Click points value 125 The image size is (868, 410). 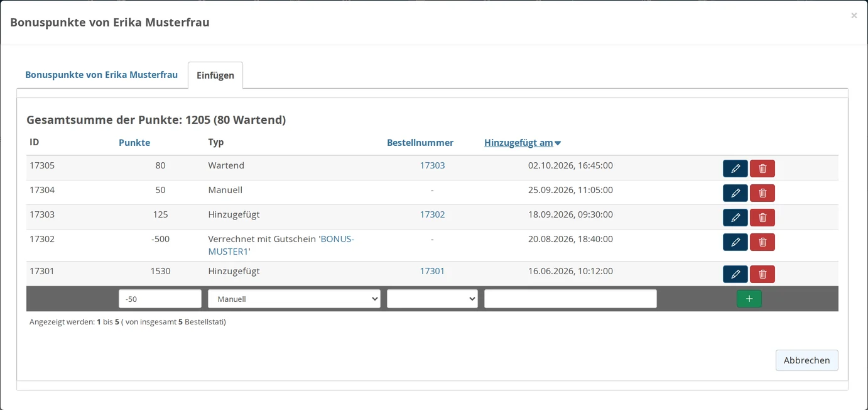tap(160, 214)
